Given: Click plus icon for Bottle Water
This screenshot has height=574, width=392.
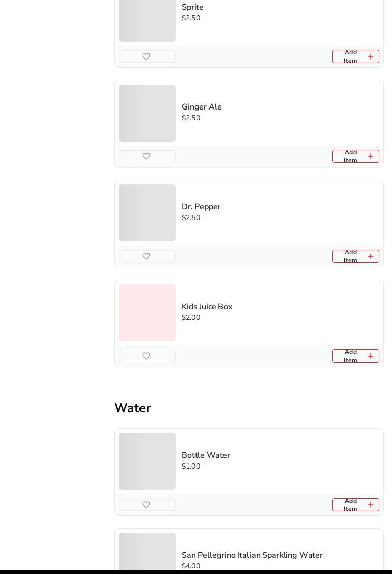Looking at the screenshot, I should (371, 505).
